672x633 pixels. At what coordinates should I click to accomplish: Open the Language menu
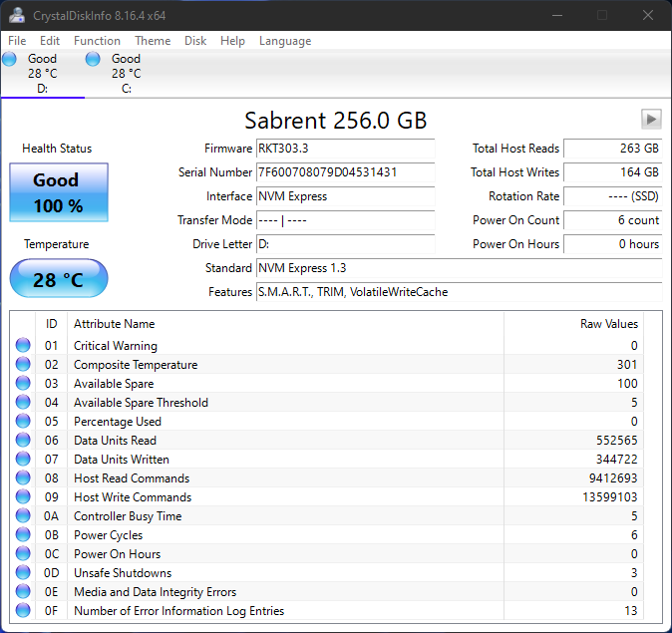pyautogui.click(x=285, y=41)
